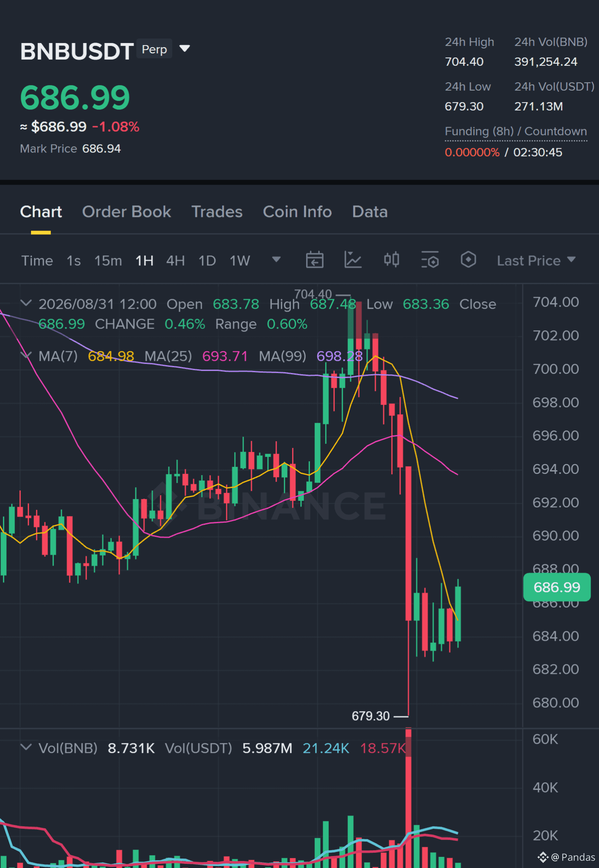Select the 1D interval
The height and width of the screenshot is (868, 599).
tap(207, 261)
